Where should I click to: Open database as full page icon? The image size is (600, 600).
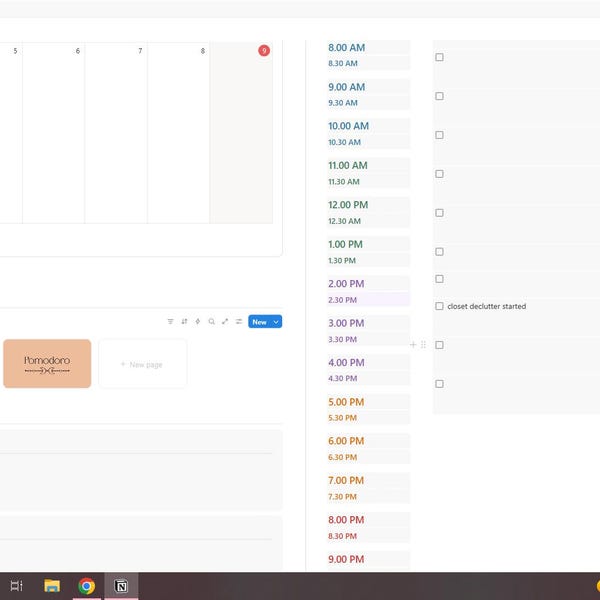225,321
